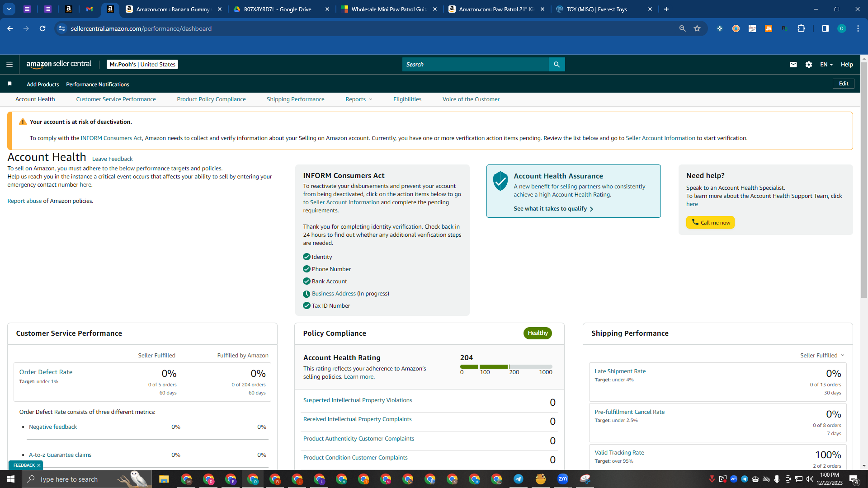
Task: Open Customer Service Performance tab
Action: tap(116, 99)
